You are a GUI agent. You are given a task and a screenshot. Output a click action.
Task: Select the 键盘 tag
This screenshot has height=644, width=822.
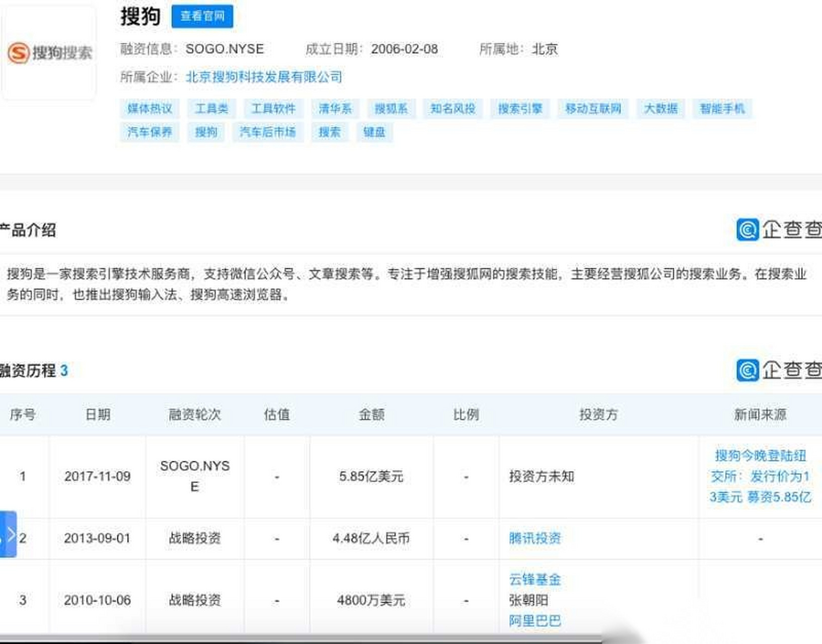point(375,132)
